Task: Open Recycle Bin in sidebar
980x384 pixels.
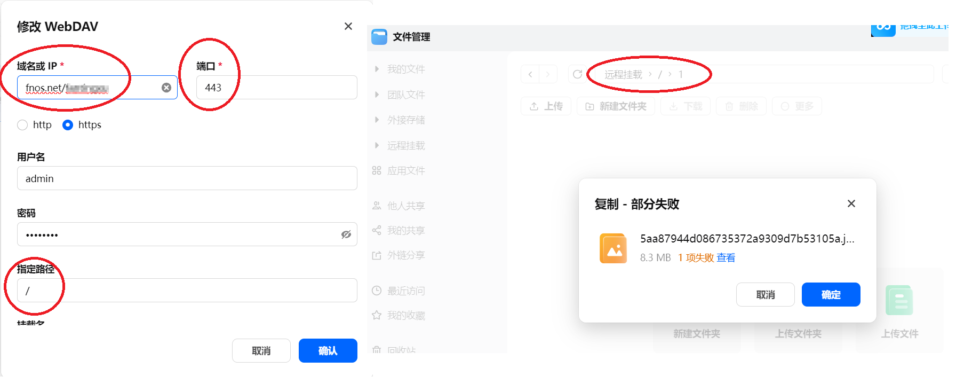Action: point(401,350)
